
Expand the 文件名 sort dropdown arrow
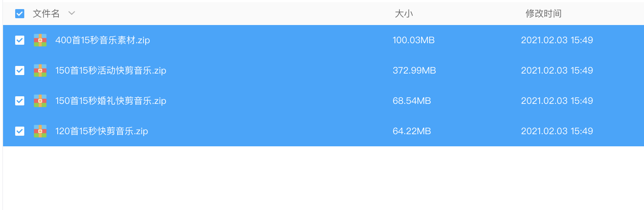(72, 13)
